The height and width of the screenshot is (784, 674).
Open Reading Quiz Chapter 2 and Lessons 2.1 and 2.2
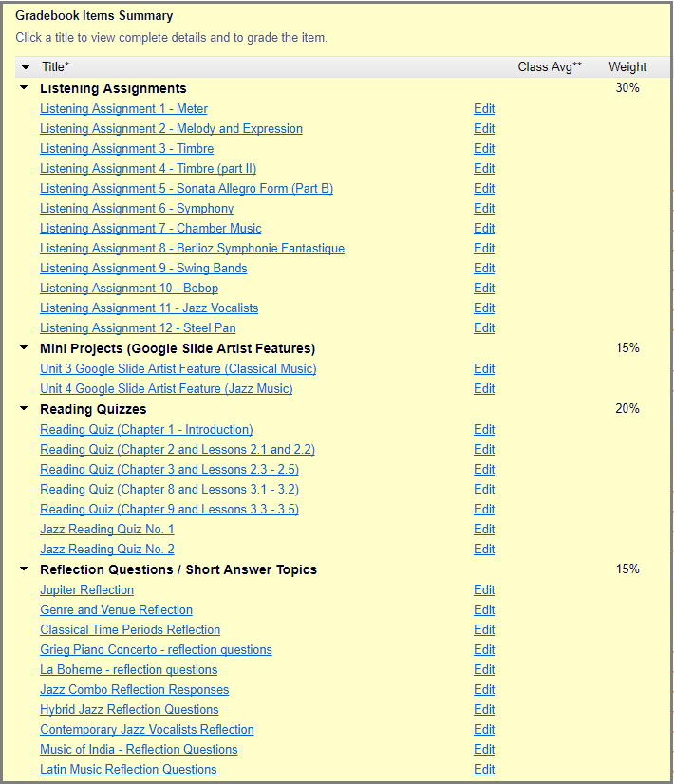(177, 450)
